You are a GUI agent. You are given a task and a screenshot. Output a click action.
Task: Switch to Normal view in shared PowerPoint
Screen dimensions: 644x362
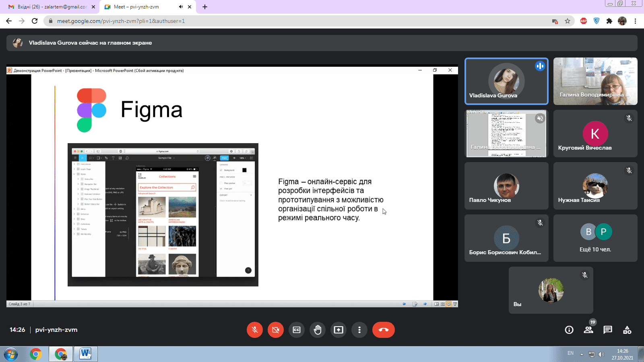[x=437, y=304]
